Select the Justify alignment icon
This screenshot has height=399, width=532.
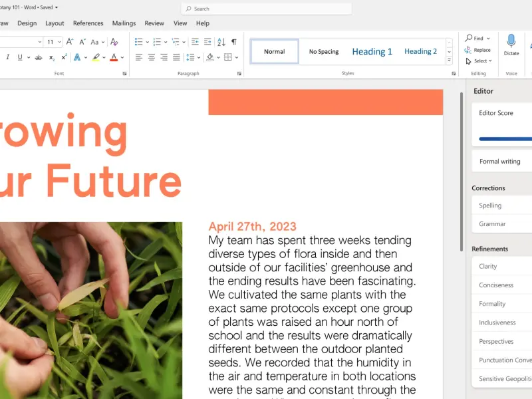click(x=176, y=57)
